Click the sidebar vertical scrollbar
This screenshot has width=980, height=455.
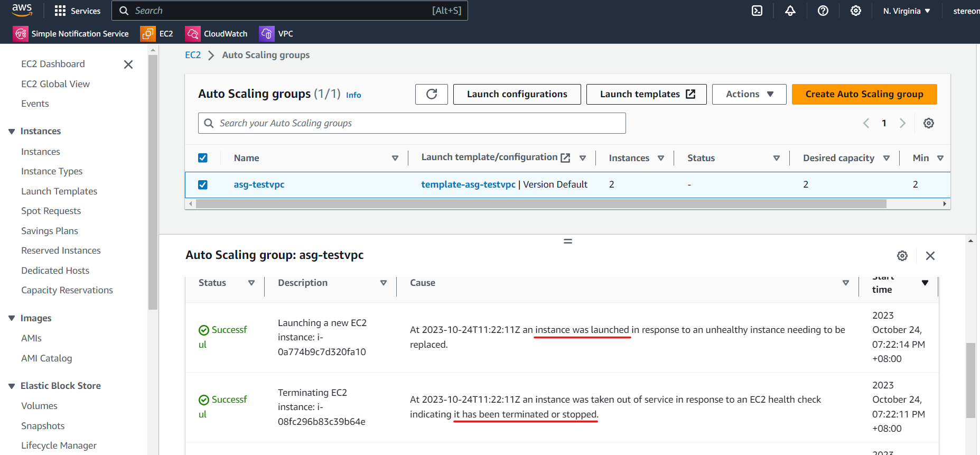click(x=153, y=182)
